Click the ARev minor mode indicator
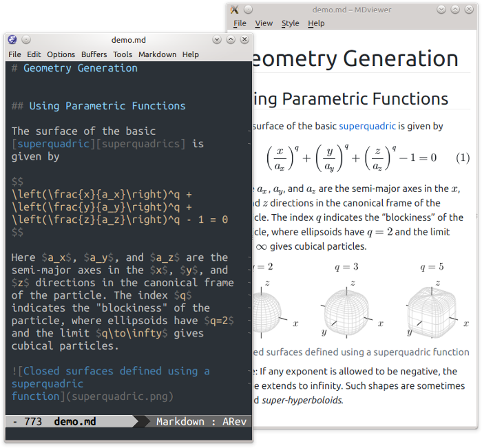 [235, 422]
